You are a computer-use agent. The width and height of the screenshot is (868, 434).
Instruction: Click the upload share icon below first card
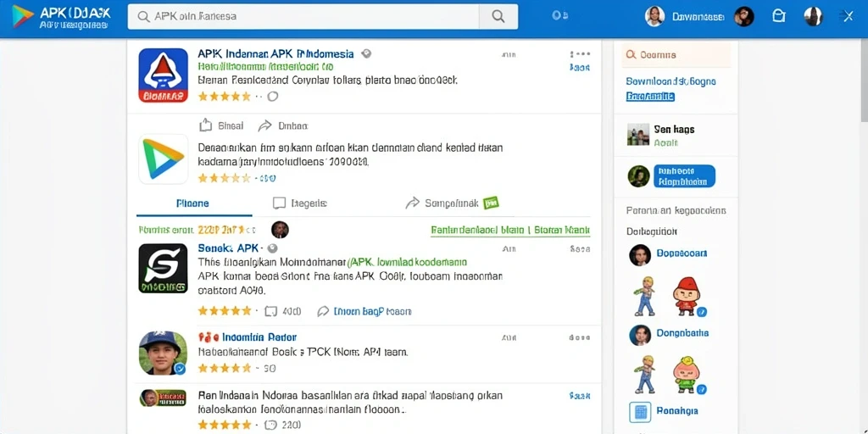click(x=205, y=125)
